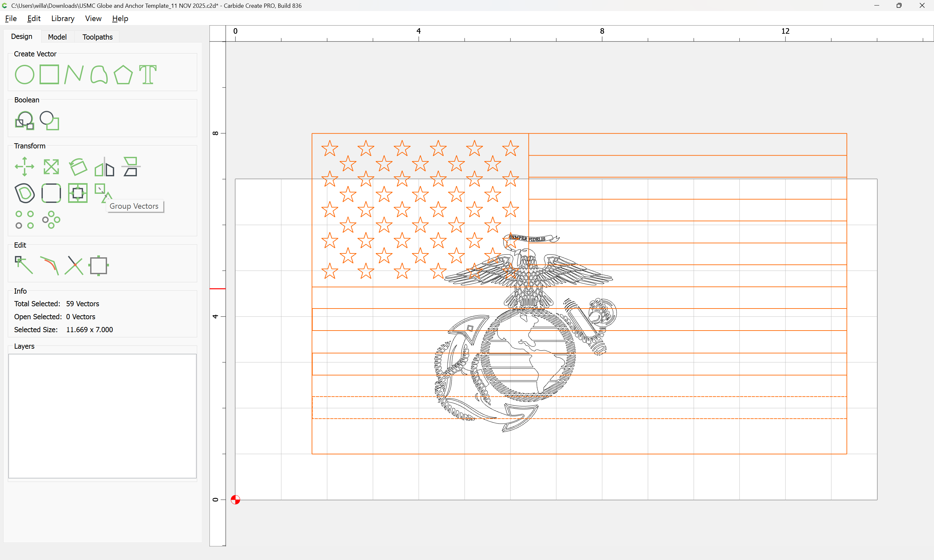Open the Model tab

(57, 37)
